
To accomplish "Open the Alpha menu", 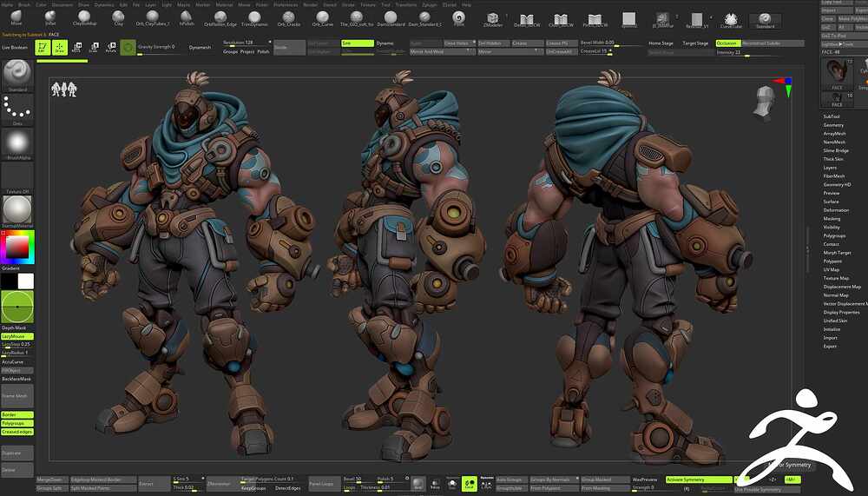I will tap(7, 4).
